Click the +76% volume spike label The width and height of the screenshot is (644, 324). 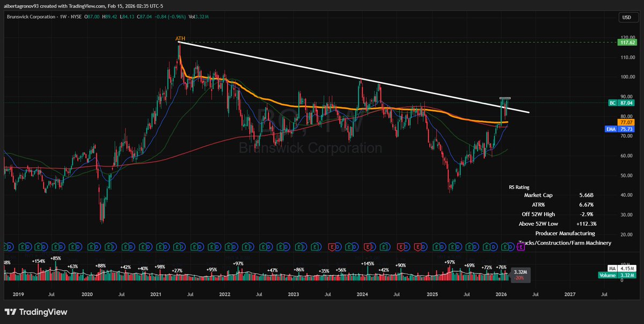click(x=501, y=267)
